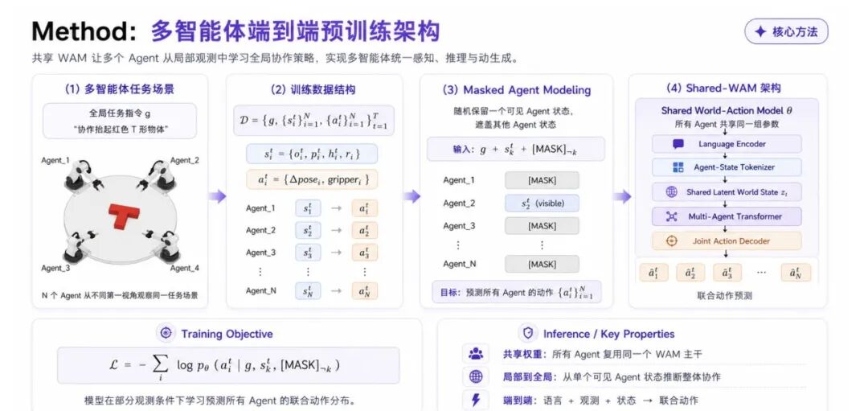Click the dataset D definition formula box
Screen dimensions: 868x411
(313, 121)
